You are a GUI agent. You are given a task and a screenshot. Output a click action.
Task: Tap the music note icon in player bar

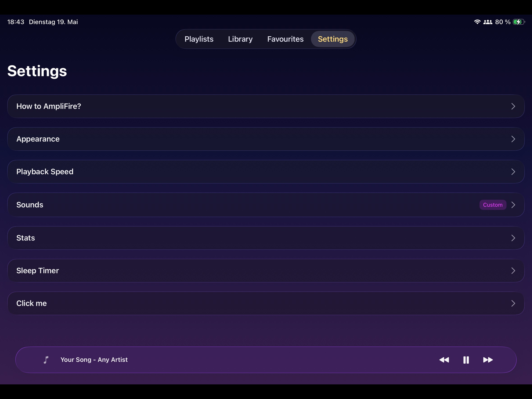coord(46,360)
